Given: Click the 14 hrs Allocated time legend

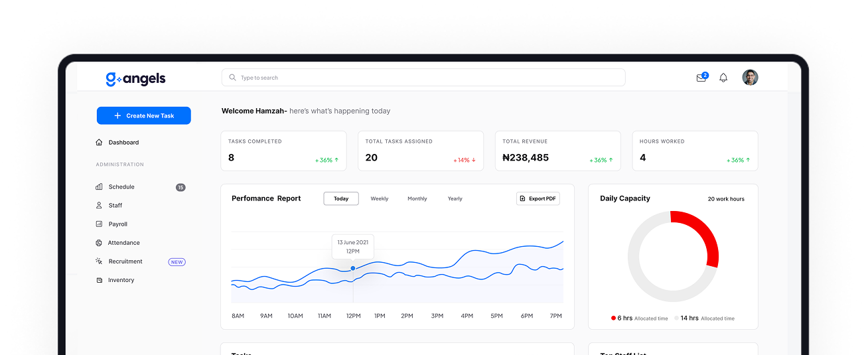Looking at the screenshot, I should click(705, 319).
